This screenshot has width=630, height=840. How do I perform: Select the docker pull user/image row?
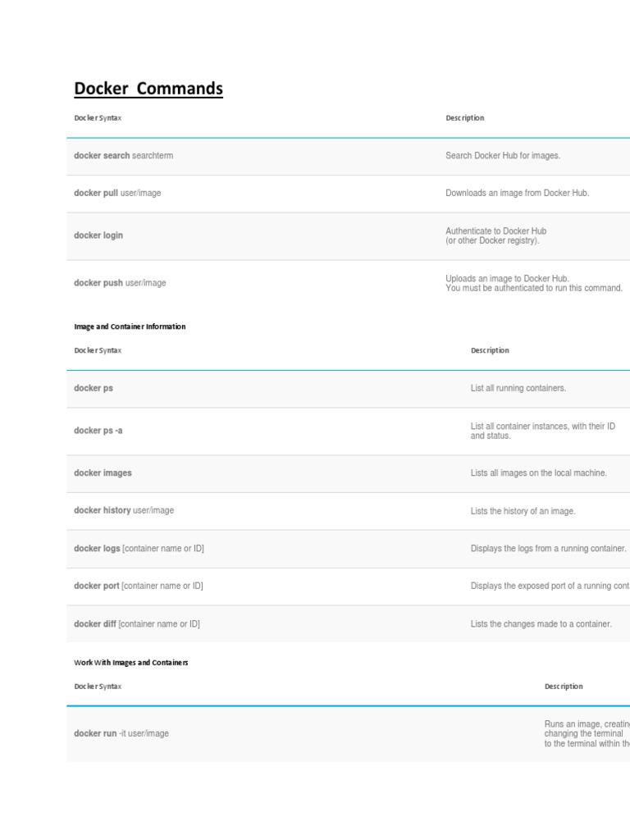point(117,193)
